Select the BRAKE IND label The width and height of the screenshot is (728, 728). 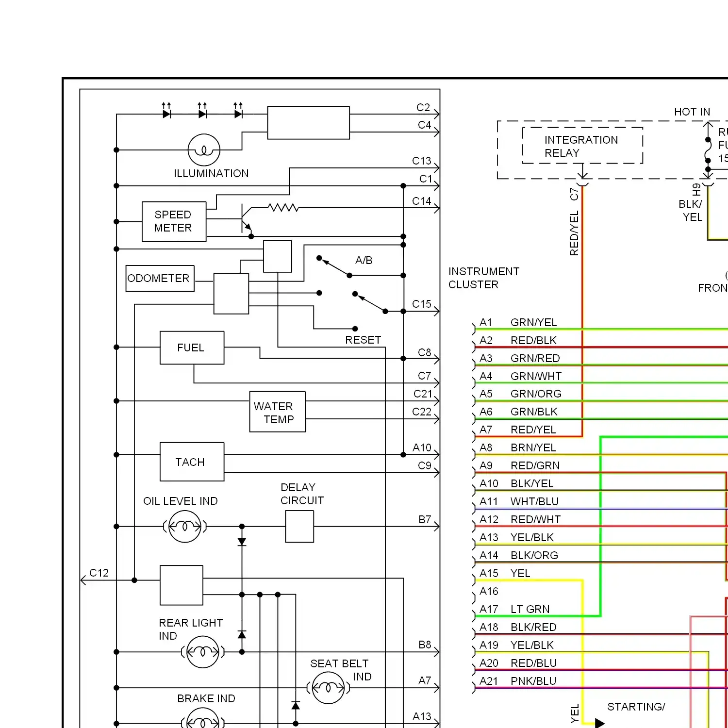(206, 698)
